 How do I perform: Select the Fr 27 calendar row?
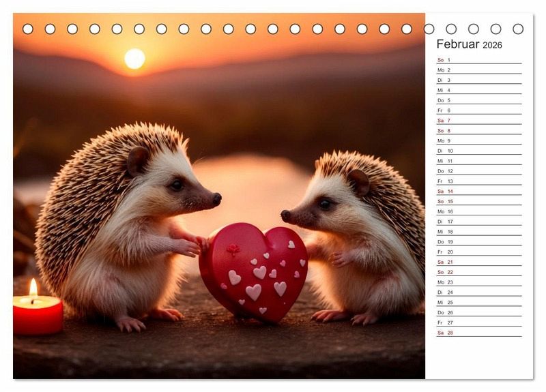479,322
